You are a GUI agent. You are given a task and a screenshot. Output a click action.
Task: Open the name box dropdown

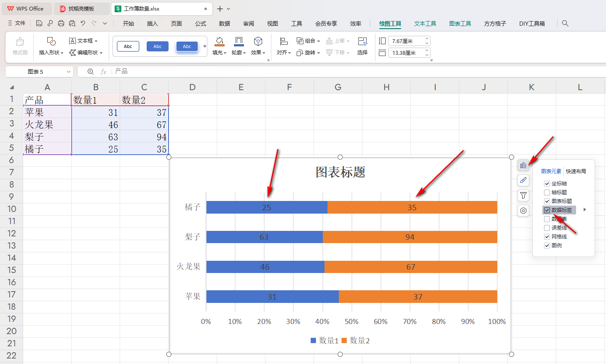coord(69,72)
